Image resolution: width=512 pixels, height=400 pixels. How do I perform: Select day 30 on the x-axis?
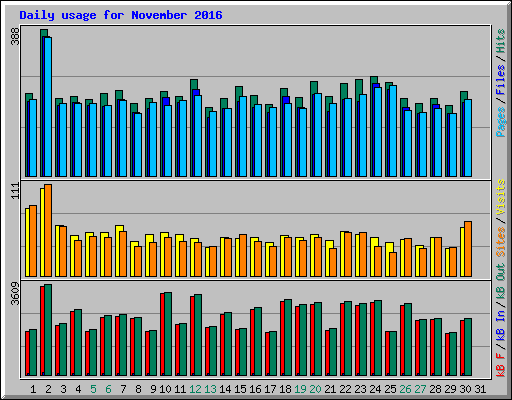click(465, 389)
